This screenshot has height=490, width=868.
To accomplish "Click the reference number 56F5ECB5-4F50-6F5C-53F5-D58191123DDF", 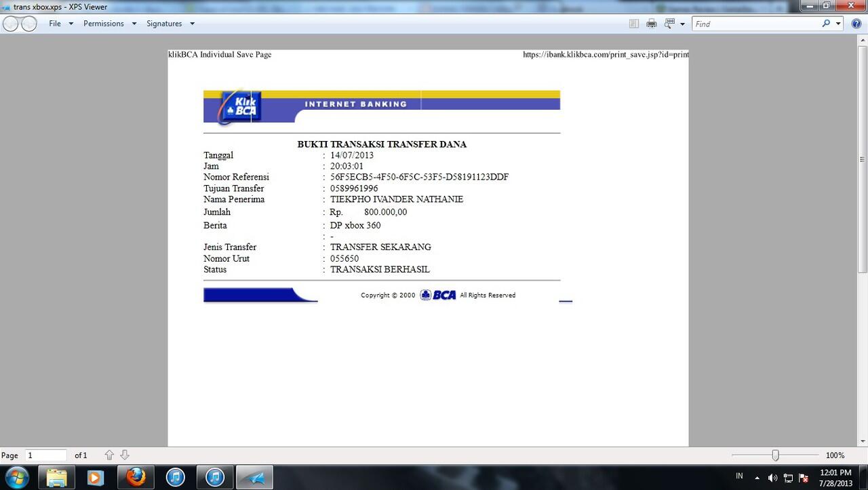I will pos(419,178).
